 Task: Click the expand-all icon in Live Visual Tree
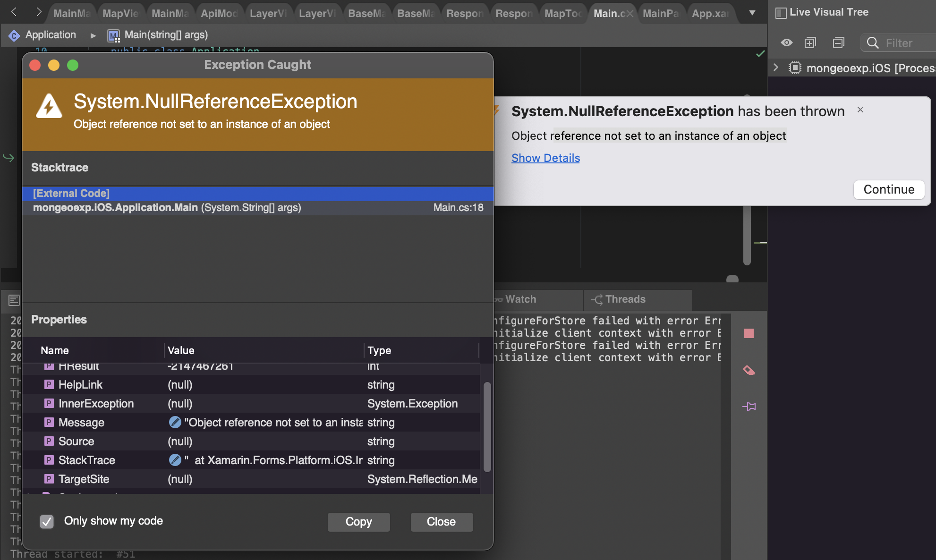point(811,42)
